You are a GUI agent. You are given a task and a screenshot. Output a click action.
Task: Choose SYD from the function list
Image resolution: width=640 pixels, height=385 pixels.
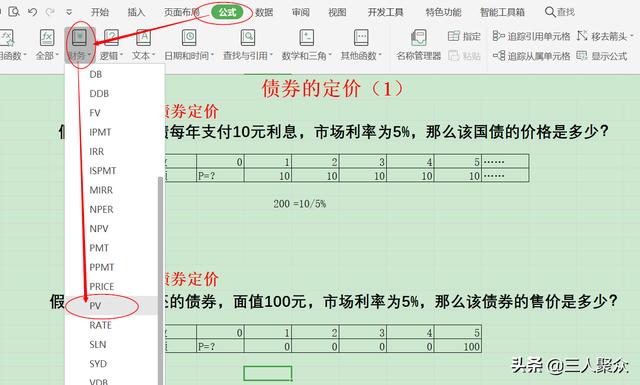point(111,363)
